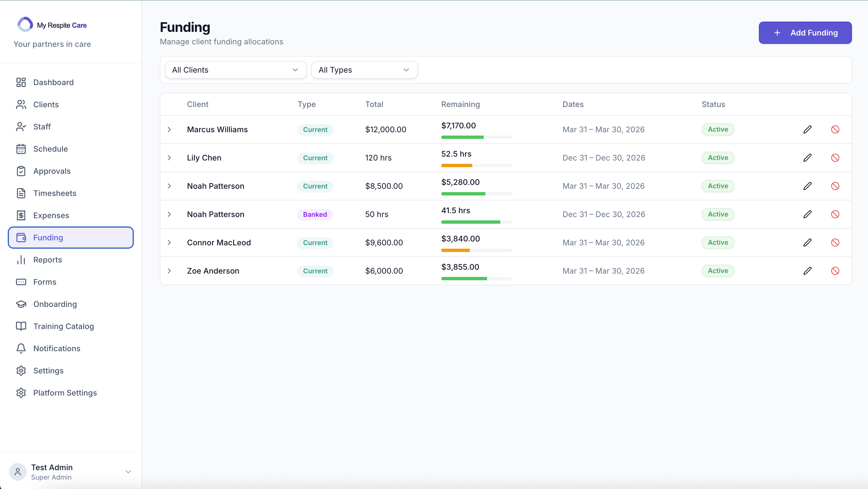868x489 pixels.
Task: Open Approvals in sidebar
Action: coord(71,171)
